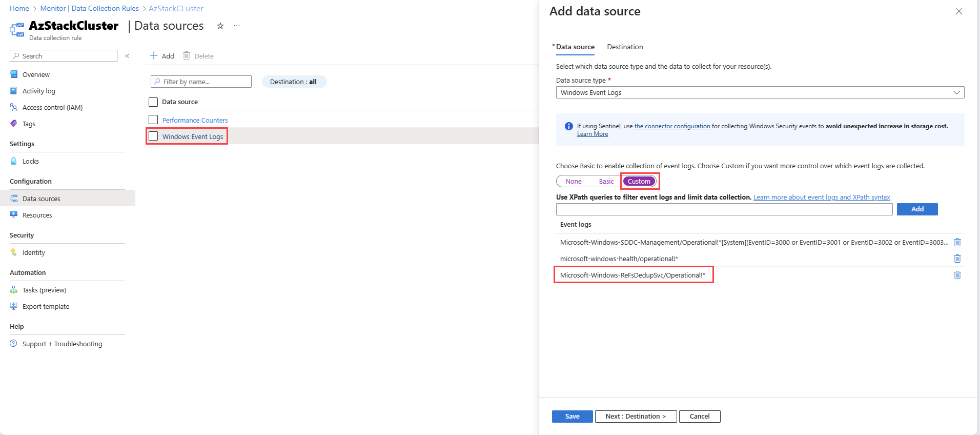Open the more options ellipsis next to the title
Screen dimensions: 980x435
coord(237,26)
